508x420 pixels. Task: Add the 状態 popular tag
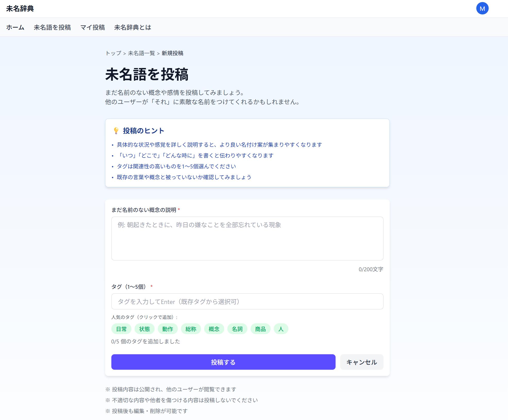coord(144,329)
